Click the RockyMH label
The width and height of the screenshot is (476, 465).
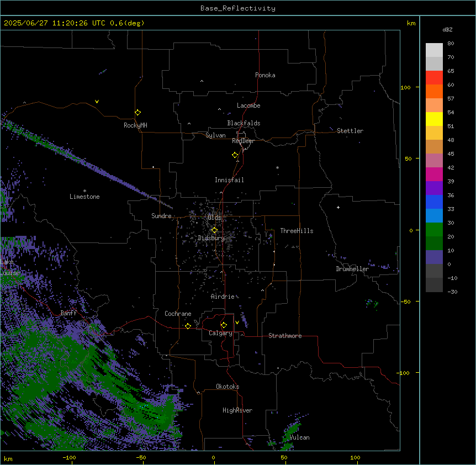pos(135,125)
